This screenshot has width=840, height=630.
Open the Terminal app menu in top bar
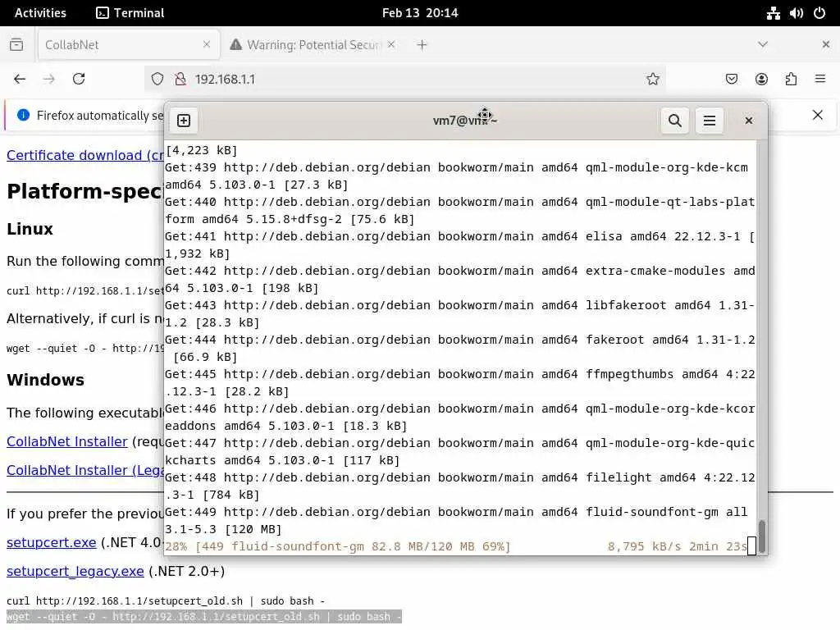click(x=130, y=13)
